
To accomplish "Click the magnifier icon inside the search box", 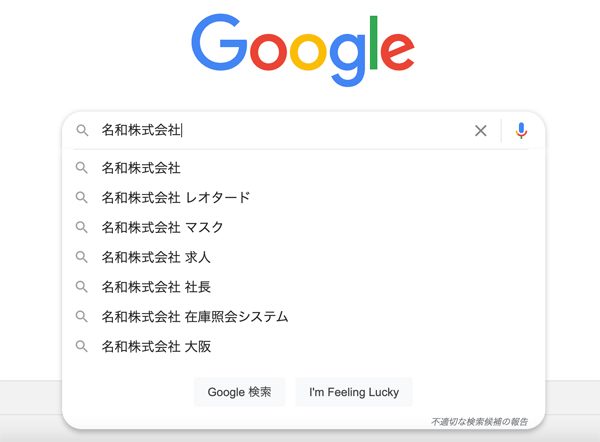I will coord(82,130).
